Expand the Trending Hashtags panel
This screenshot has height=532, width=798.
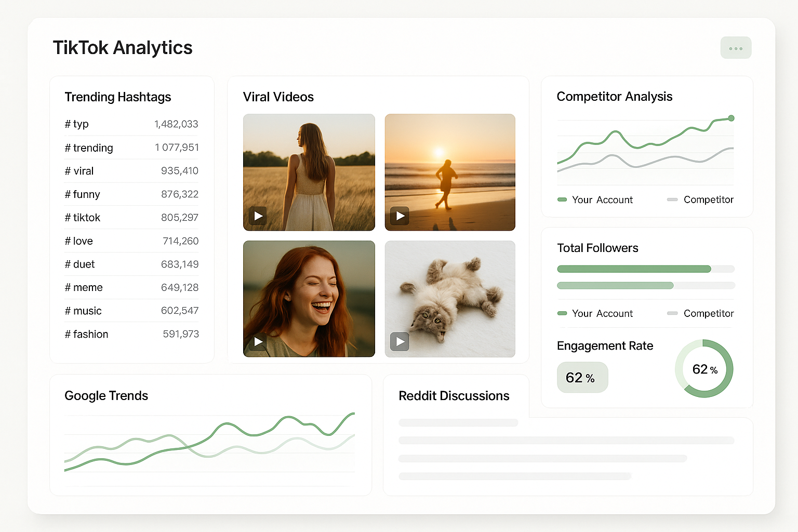118,97
